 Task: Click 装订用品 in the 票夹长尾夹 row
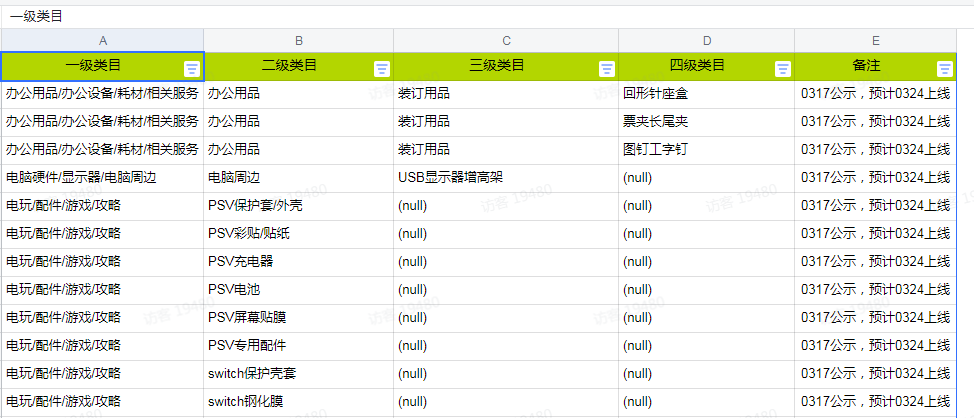(x=506, y=122)
